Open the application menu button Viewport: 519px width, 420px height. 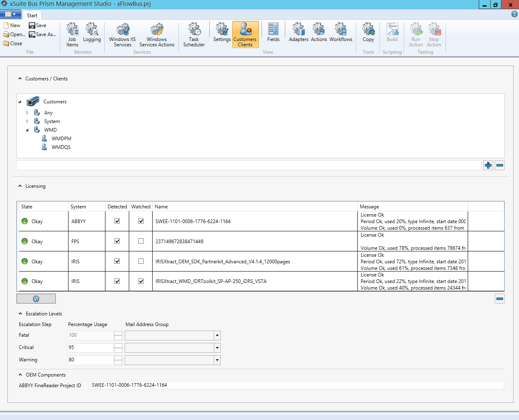point(11,14)
